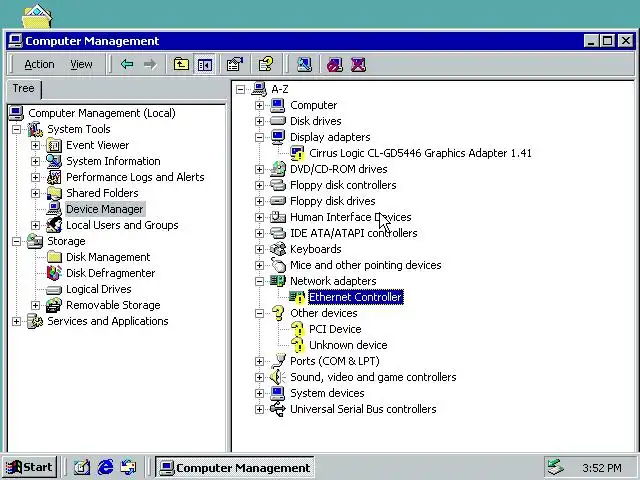Click the Scan for hardware changes icon
Image resolution: width=640 pixels, height=480 pixels.
click(x=304, y=64)
